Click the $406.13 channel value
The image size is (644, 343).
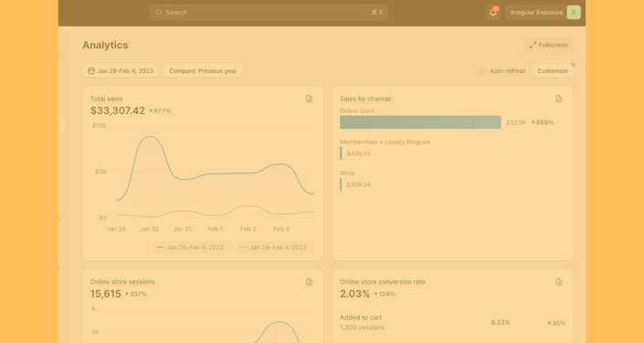[x=358, y=154]
